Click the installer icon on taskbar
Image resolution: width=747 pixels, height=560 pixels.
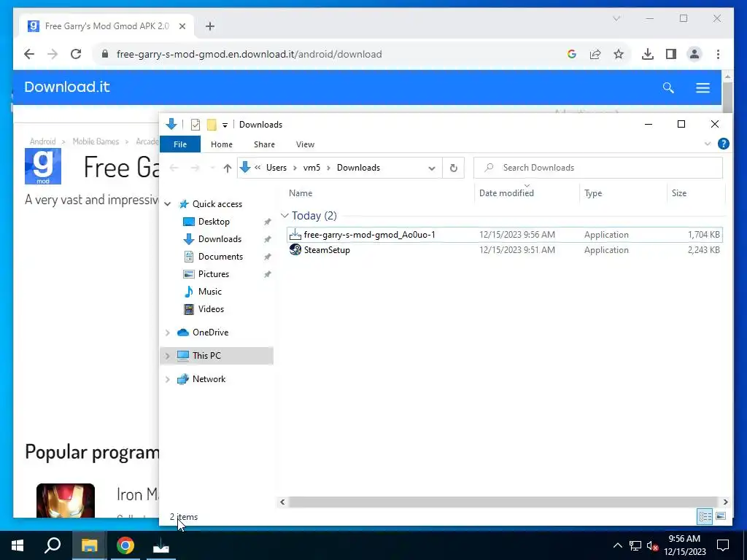[x=161, y=545]
